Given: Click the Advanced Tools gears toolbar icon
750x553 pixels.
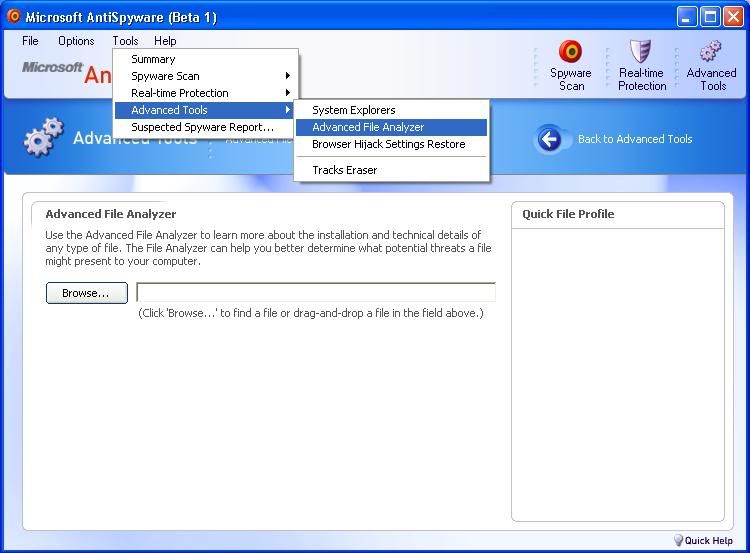Looking at the screenshot, I should coord(711,51).
